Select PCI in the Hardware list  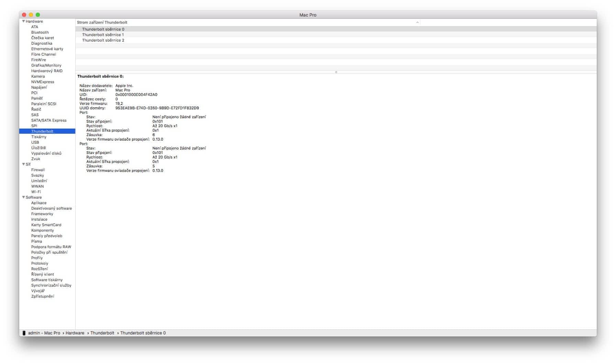34,93
